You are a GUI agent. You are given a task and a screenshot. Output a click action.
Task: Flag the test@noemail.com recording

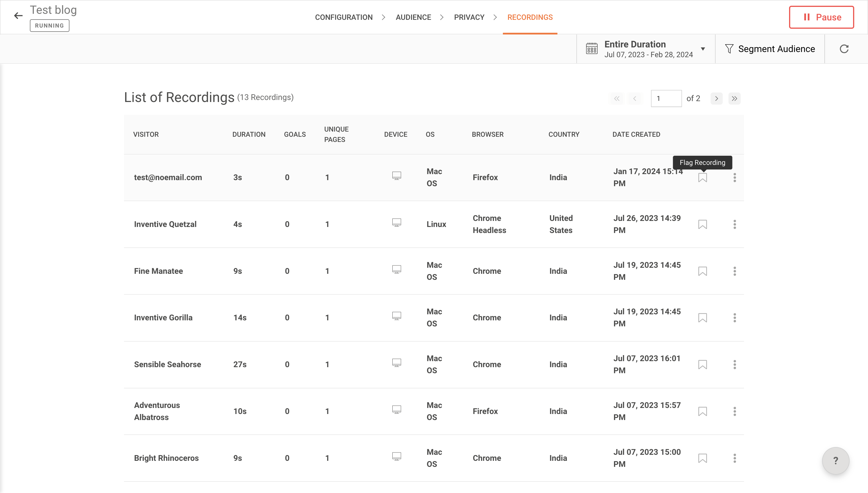pyautogui.click(x=703, y=178)
